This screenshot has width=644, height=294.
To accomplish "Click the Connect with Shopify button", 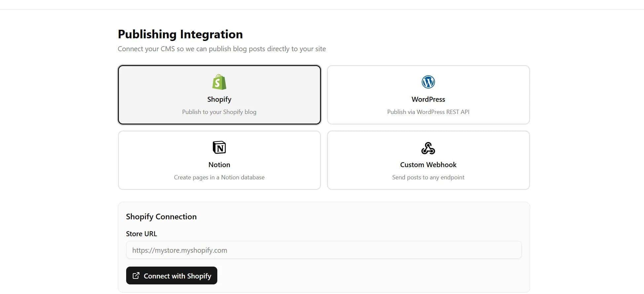I will pyautogui.click(x=172, y=276).
